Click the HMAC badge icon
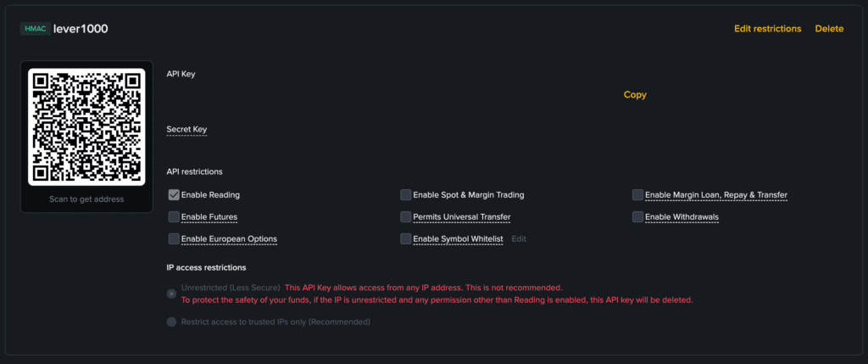Image resolution: width=868 pixels, height=364 pixels. pos(35,29)
